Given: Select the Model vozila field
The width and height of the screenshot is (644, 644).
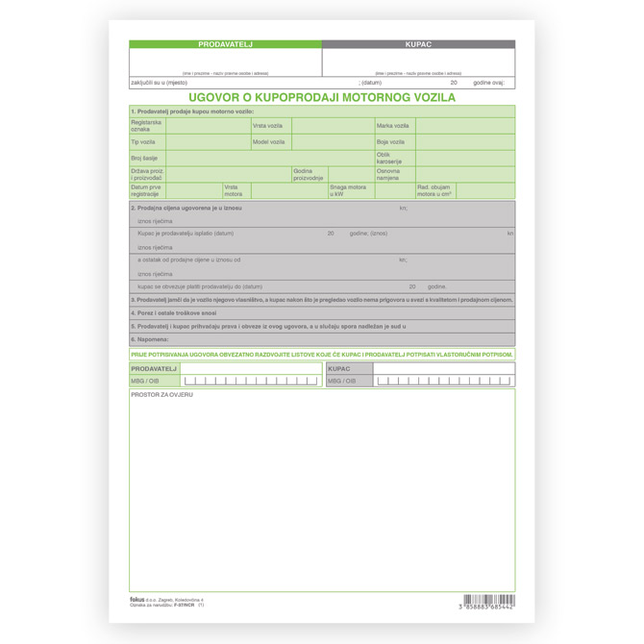Looking at the screenshot, I should [333, 142].
